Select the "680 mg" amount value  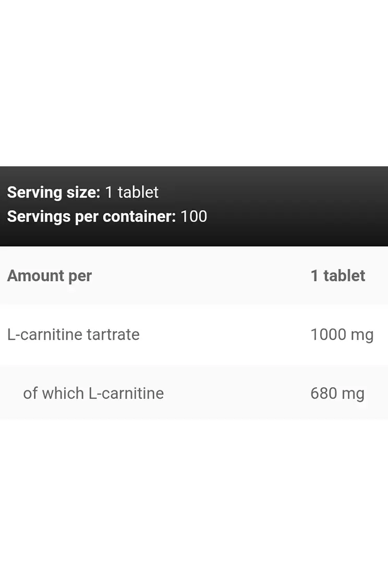(337, 393)
